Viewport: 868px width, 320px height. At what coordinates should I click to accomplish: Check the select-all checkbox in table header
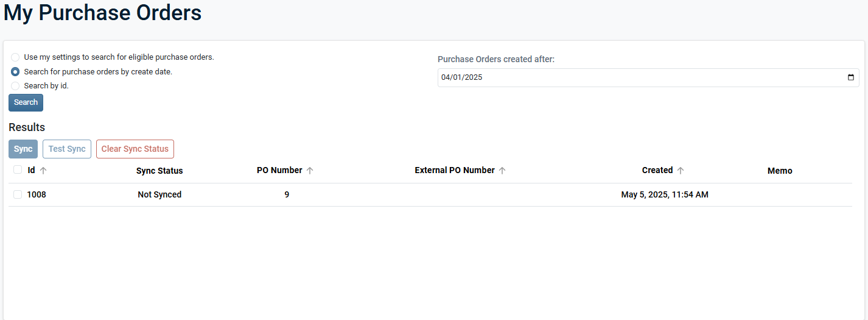coord(18,170)
